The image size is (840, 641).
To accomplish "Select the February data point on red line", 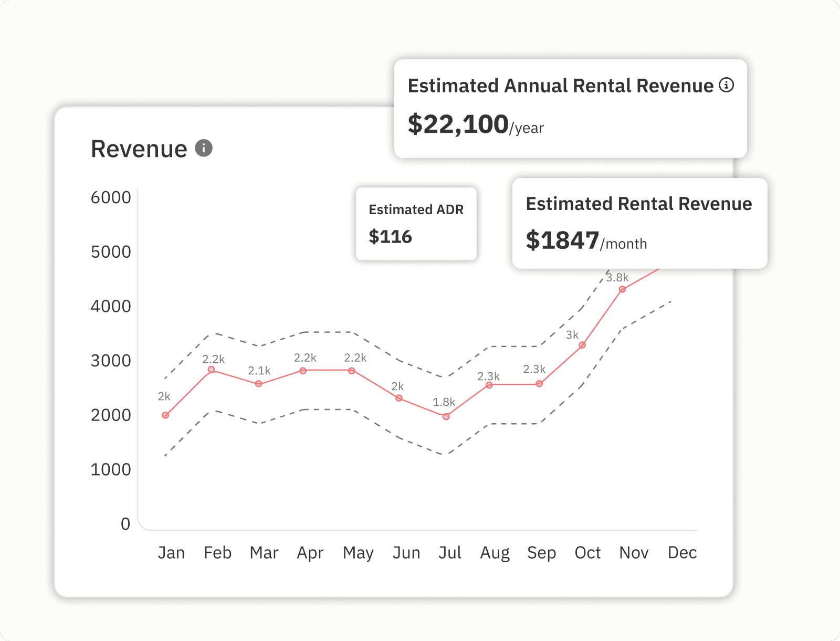I will click(x=211, y=370).
